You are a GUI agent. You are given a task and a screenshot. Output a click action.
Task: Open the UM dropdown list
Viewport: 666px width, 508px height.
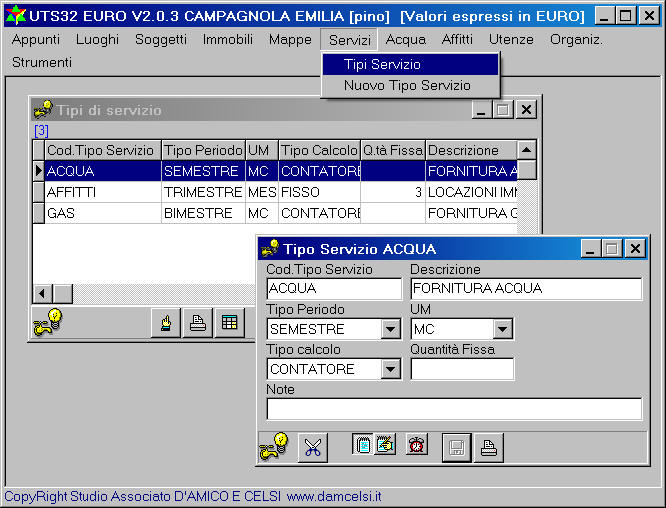[x=502, y=329]
